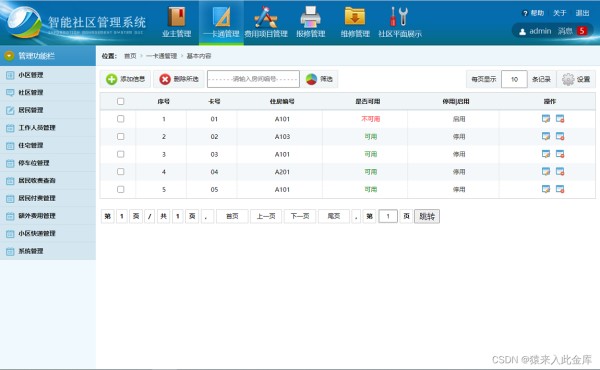Click the page number jump input field

(388, 216)
